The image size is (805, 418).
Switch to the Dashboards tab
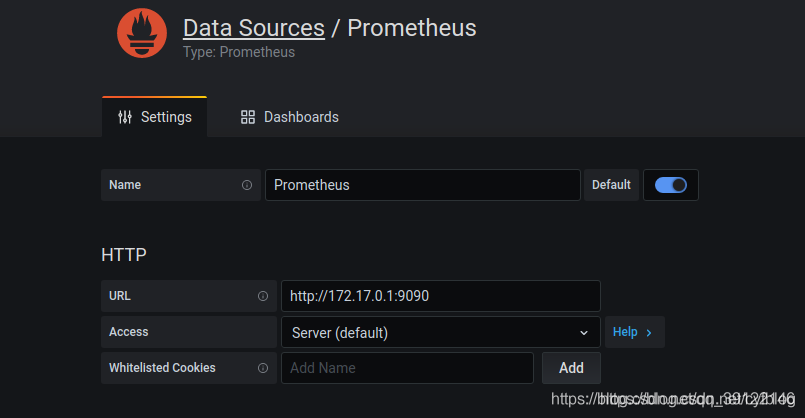(300, 117)
